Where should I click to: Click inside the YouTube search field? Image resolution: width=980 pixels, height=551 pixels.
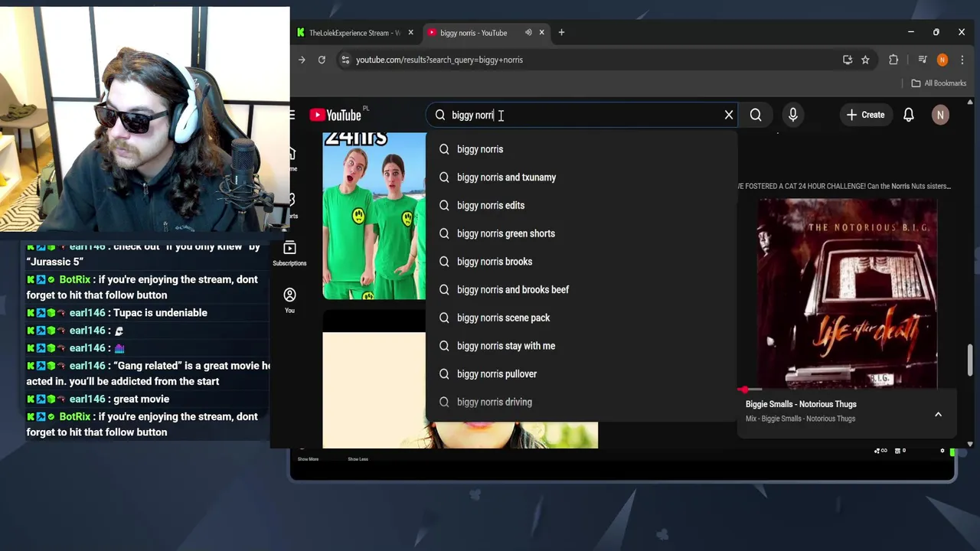[x=582, y=115]
